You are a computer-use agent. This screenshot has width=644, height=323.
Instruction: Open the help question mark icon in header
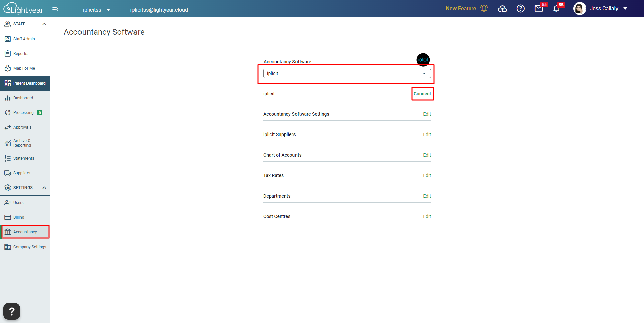[x=521, y=9]
